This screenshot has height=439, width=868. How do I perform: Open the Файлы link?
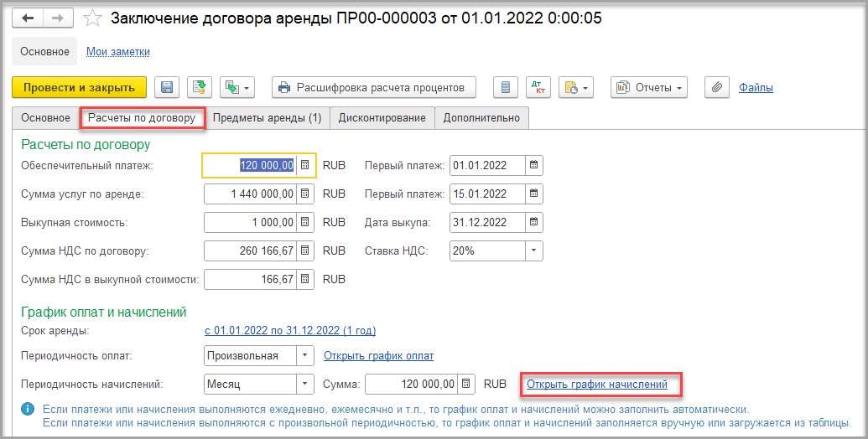[x=756, y=87]
